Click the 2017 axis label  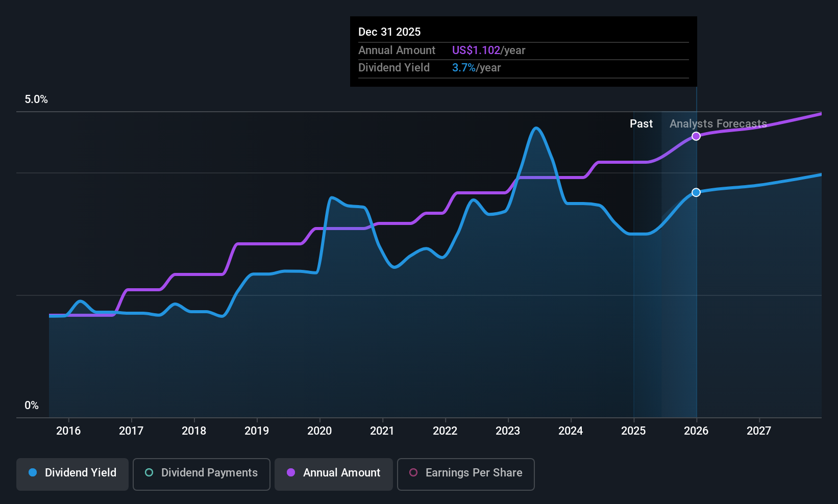(x=131, y=431)
